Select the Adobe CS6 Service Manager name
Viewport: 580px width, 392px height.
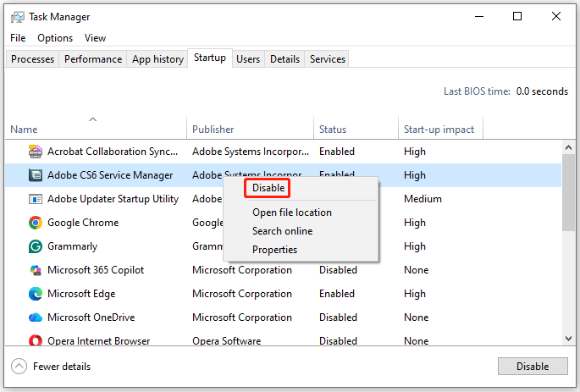pyautogui.click(x=110, y=175)
